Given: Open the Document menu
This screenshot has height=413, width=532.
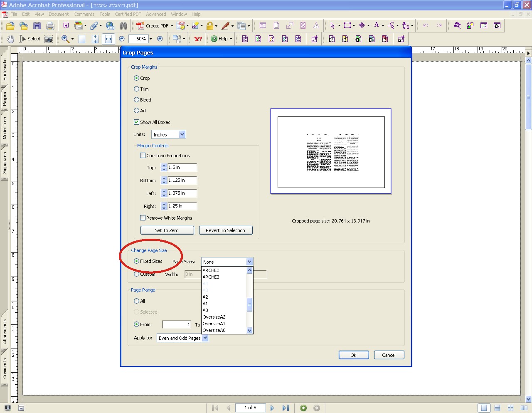Looking at the screenshot, I should (x=58, y=14).
